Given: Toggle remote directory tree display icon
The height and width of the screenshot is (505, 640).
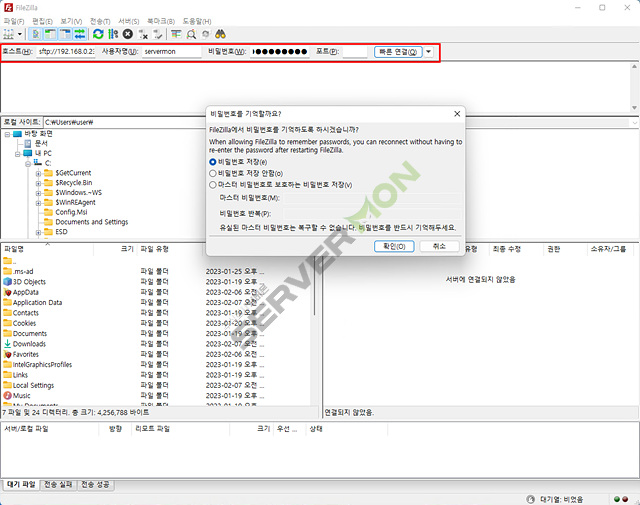Looking at the screenshot, I should (x=65, y=34).
